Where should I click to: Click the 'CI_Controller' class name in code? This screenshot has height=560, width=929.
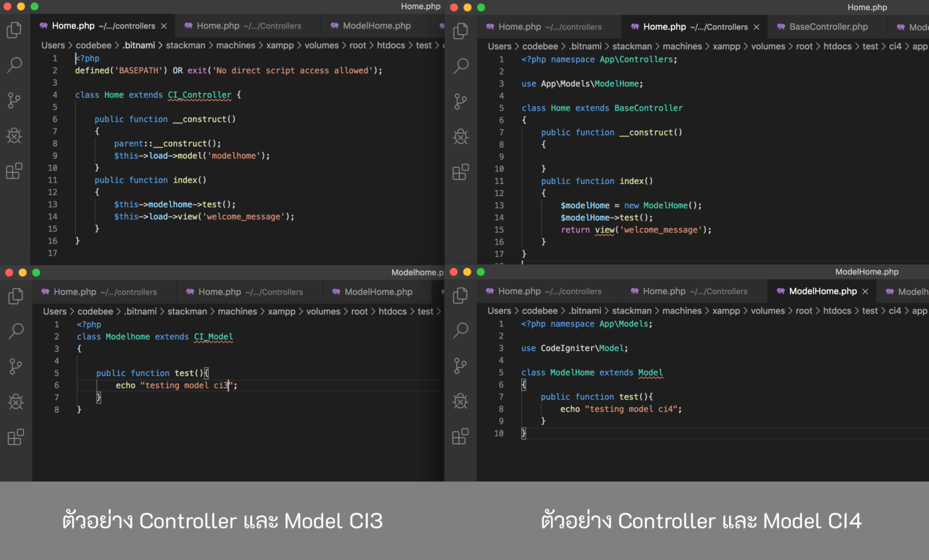pyautogui.click(x=199, y=95)
